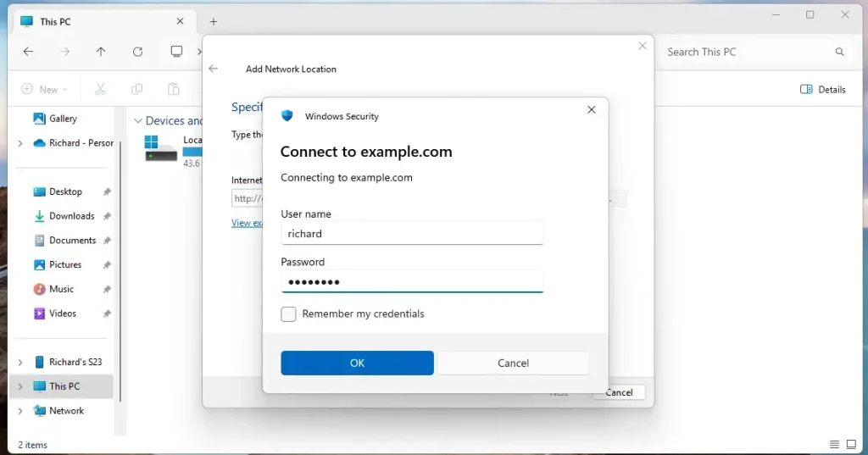Expand the This PC tree node

(20, 387)
